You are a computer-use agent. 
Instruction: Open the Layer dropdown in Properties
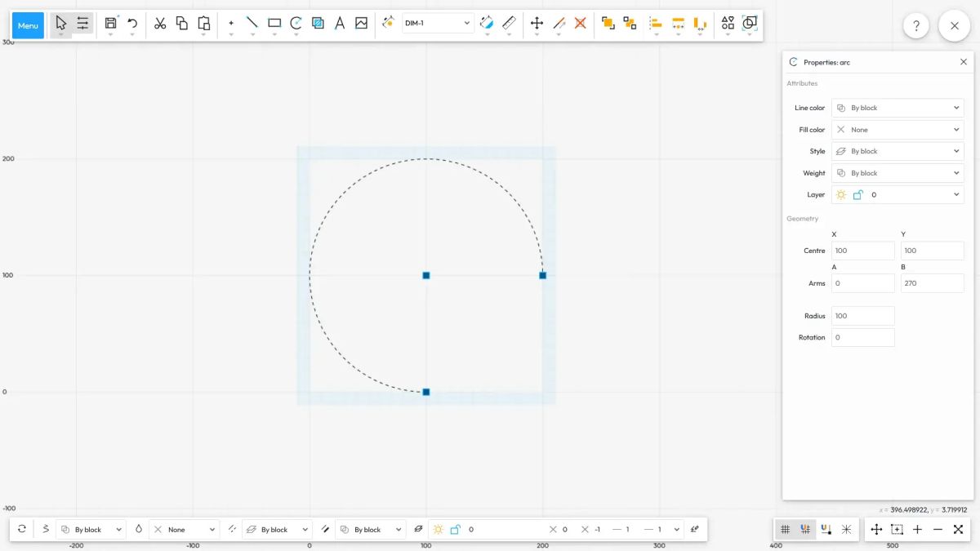(x=898, y=195)
